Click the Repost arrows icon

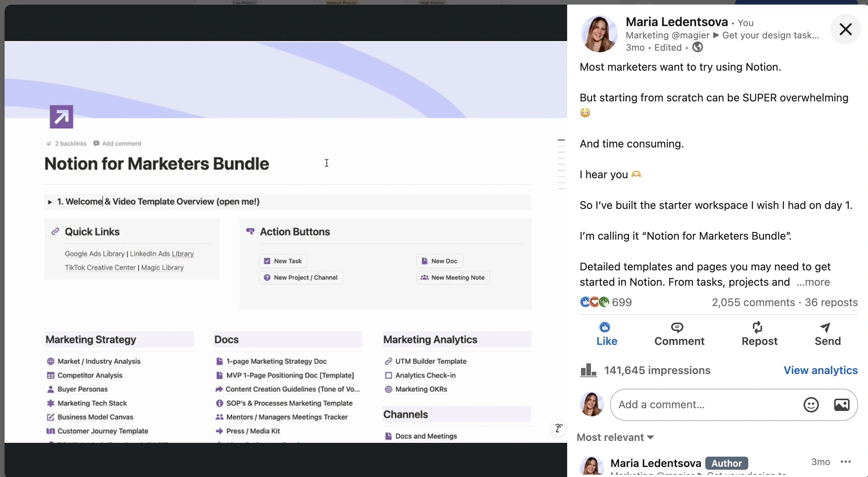[757, 327]
